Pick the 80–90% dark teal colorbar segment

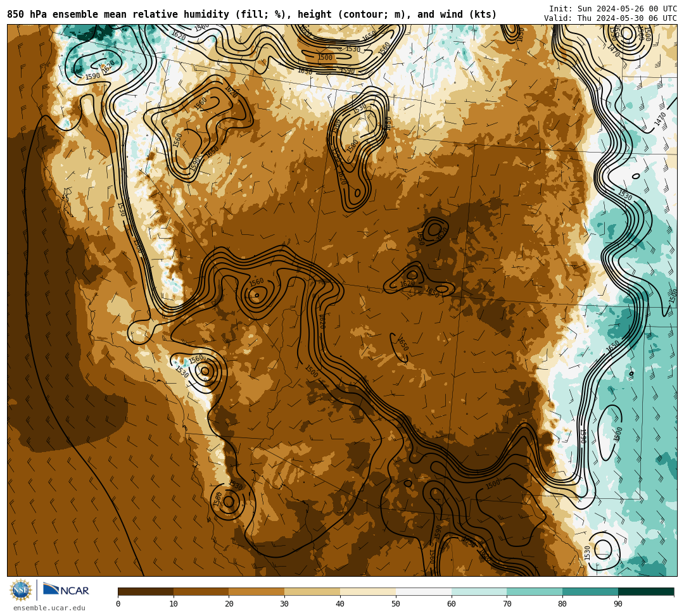(x=590, y=591)
